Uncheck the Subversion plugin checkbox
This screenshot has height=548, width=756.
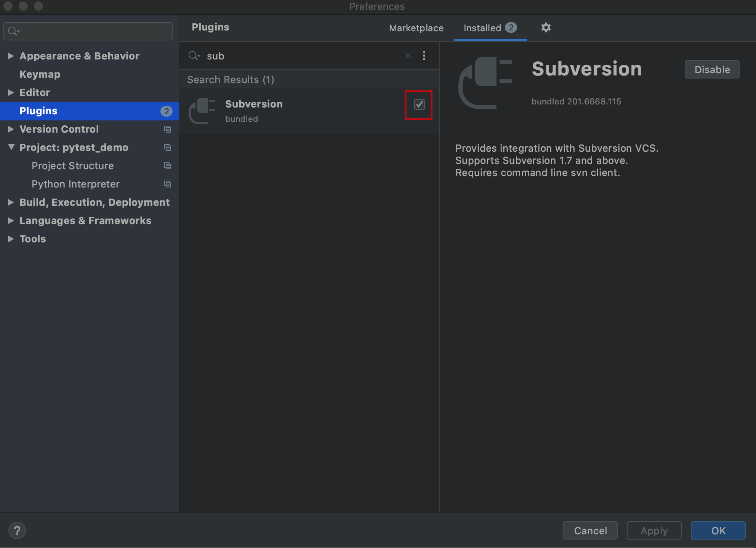[x=419, y=104]
